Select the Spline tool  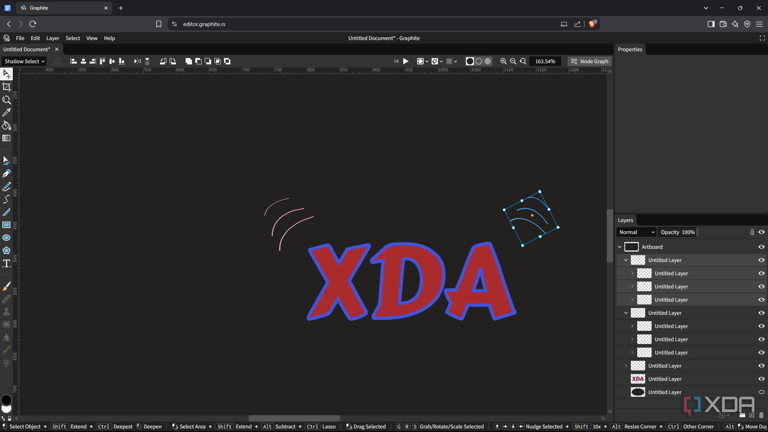[x=6, y=199]
